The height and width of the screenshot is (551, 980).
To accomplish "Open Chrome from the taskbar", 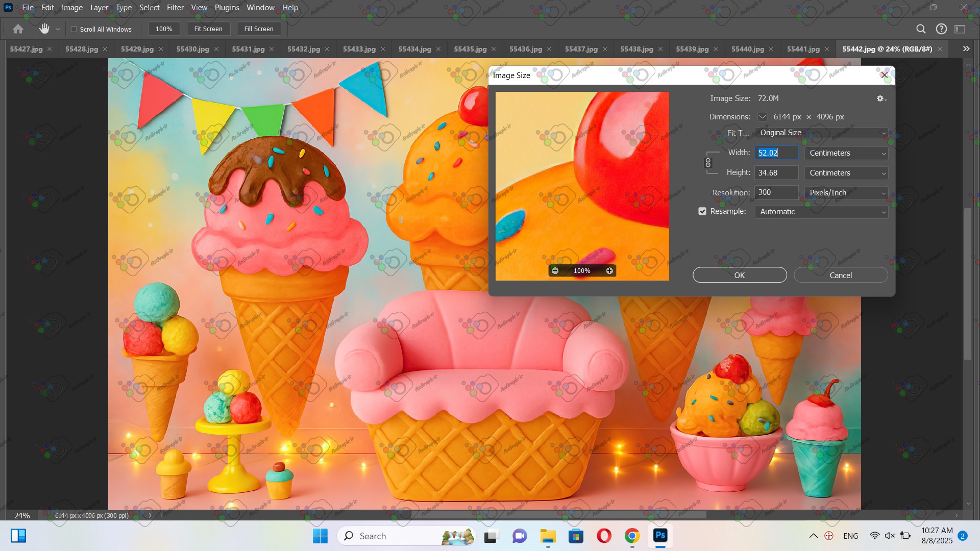I will tap(632, 536).
